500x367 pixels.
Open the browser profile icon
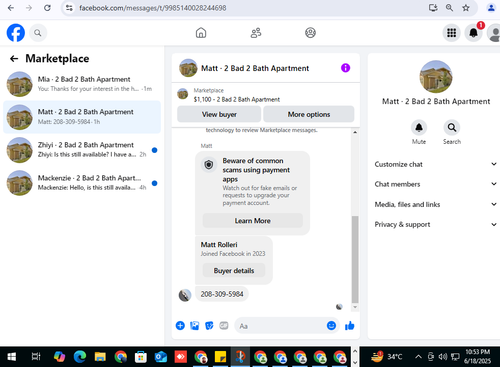491,8
